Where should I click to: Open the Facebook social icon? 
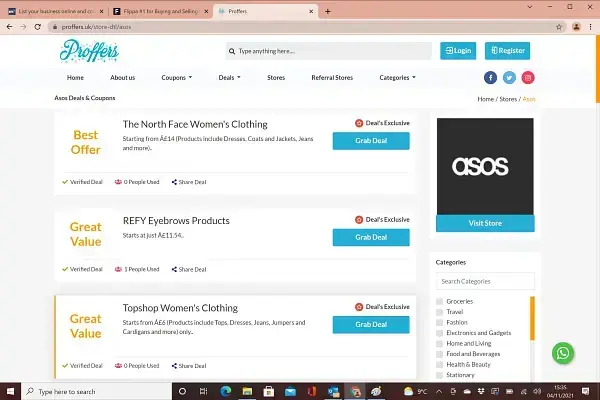pyautogui.click(x=490, y=78)
